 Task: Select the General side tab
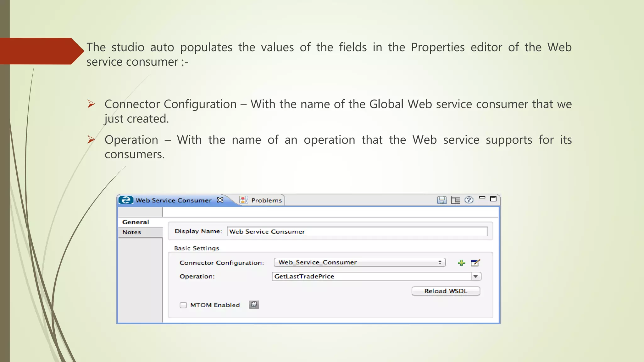136,222
